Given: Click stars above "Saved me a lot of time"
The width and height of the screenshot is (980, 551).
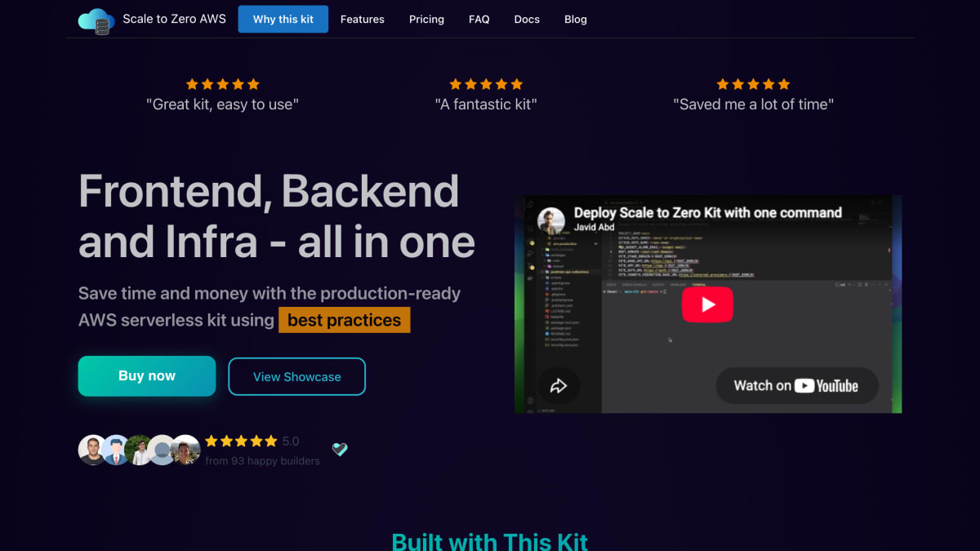Looking at the screenshot, I should (753, 84).
